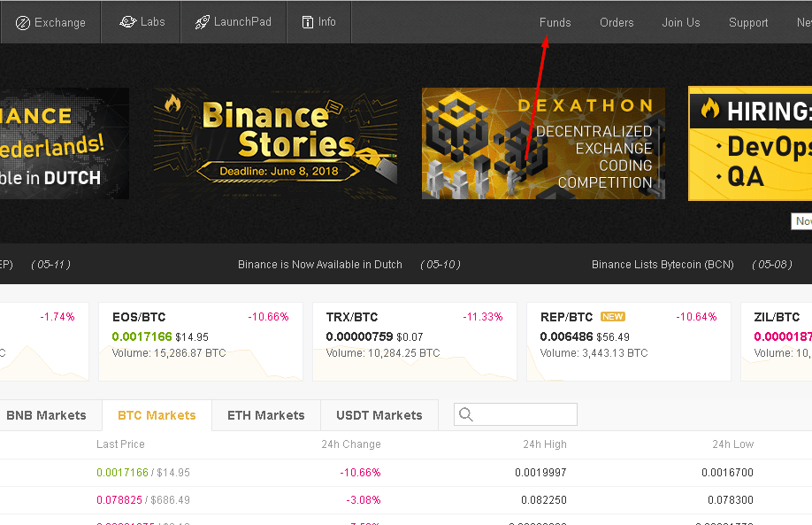Click the 0.0019997 24h high value
Viewport: 812px width, 525px height.
pos(540,473)
